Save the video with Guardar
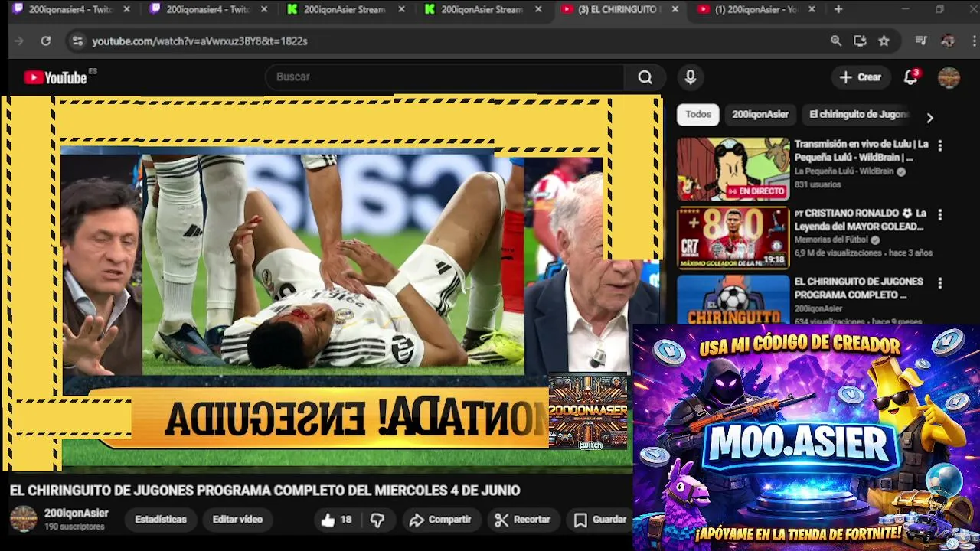 (601, 520)
